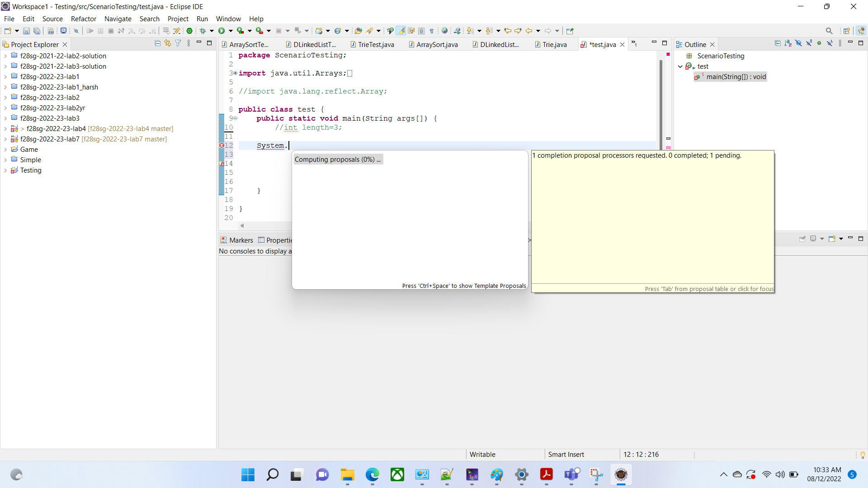This screenshot has width=868, height=488.
Task: Toggle Hide Fields in Outline view
Action: click(x=798, y=43)
